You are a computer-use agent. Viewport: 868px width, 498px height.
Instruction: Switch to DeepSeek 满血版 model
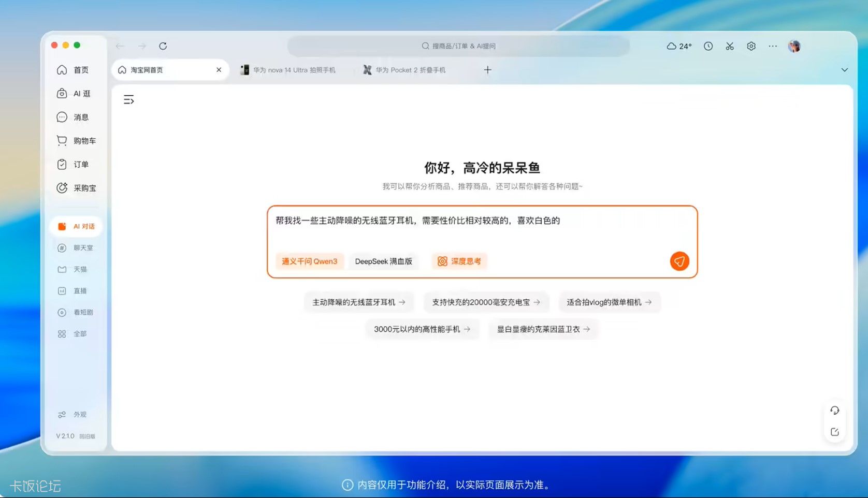pos(383,261)
